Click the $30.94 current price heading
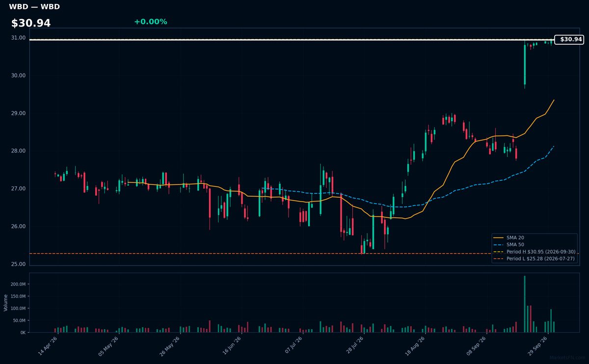 click(31, 23)
